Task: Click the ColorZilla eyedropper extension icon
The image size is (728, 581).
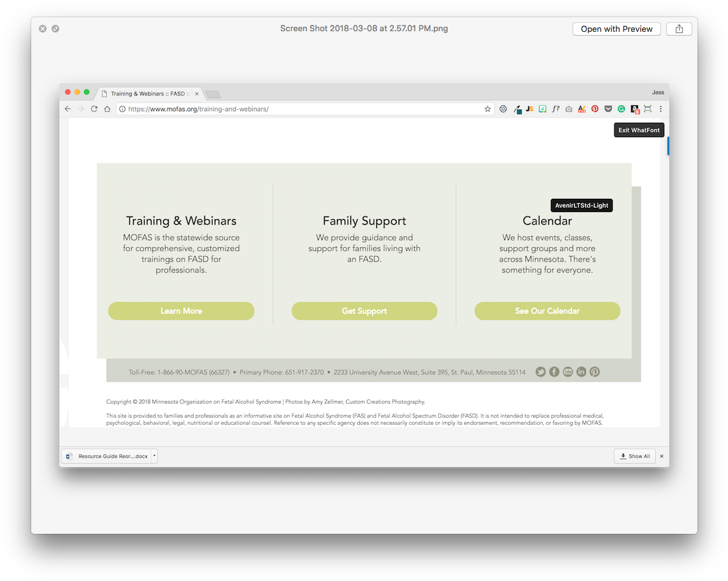Action: (x=517, y=109)
